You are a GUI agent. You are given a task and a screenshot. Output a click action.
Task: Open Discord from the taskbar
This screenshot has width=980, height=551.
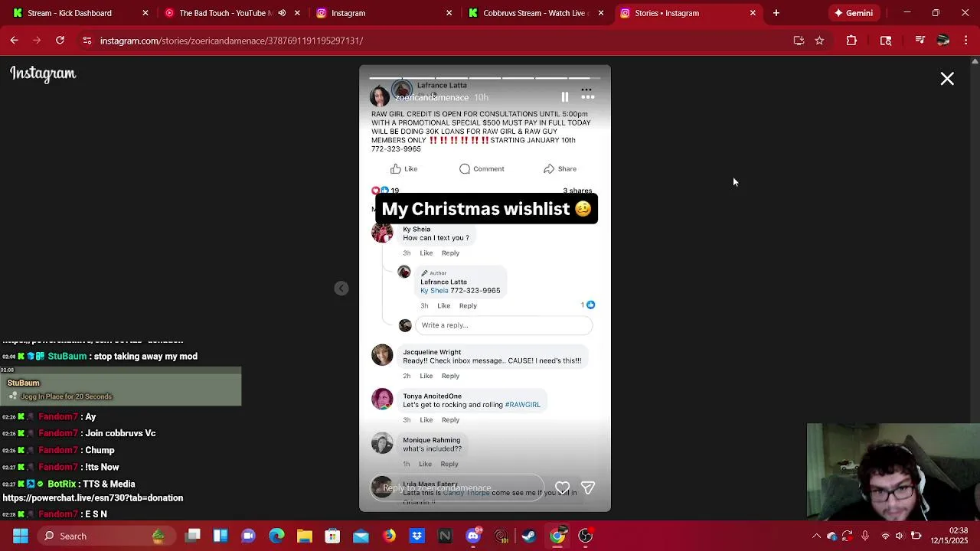pyautogui.click(x=473, y=535)
